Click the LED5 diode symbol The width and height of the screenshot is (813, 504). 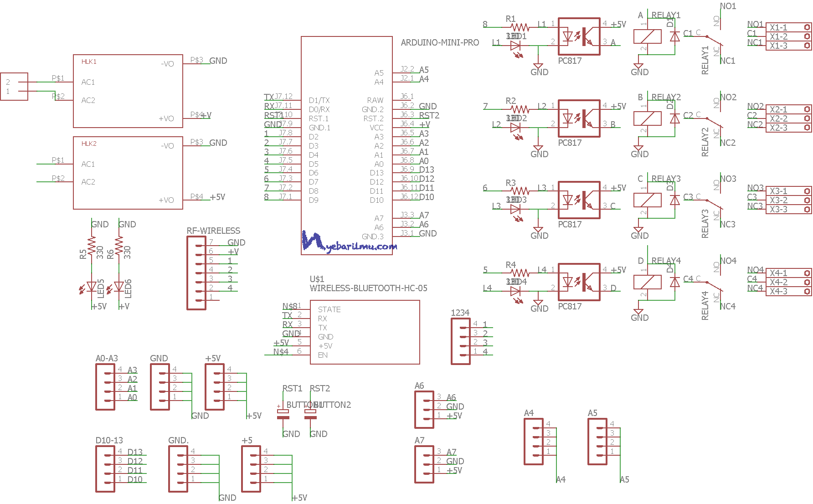pos(89,287)
